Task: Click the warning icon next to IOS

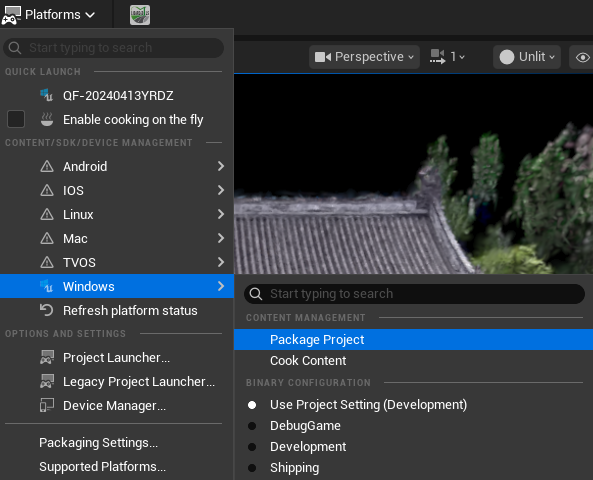Action: point(47,190)
